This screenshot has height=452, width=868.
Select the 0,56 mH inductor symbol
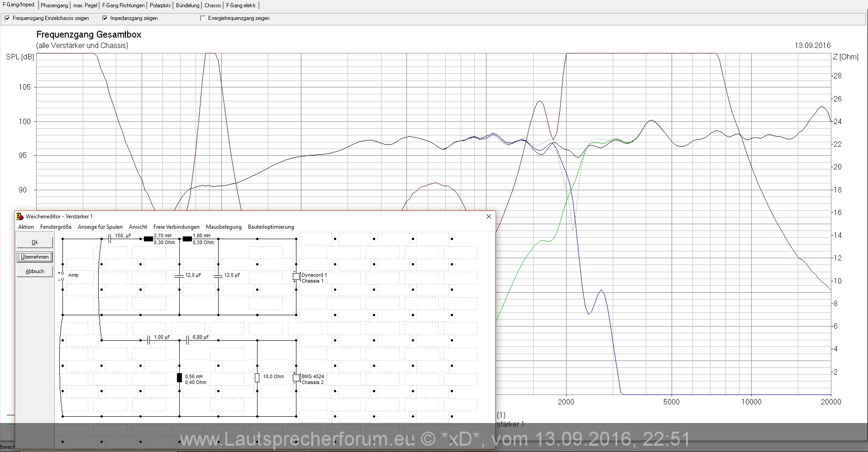[x=179, y=378]
